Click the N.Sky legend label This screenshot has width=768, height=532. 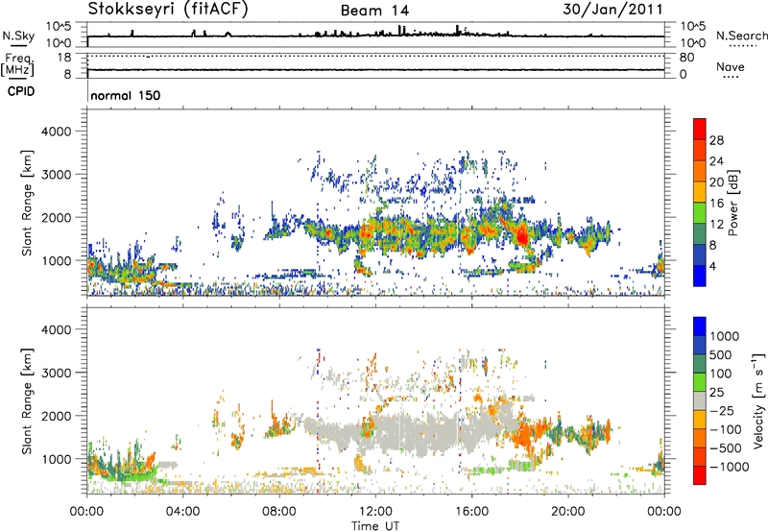(18, 36)
